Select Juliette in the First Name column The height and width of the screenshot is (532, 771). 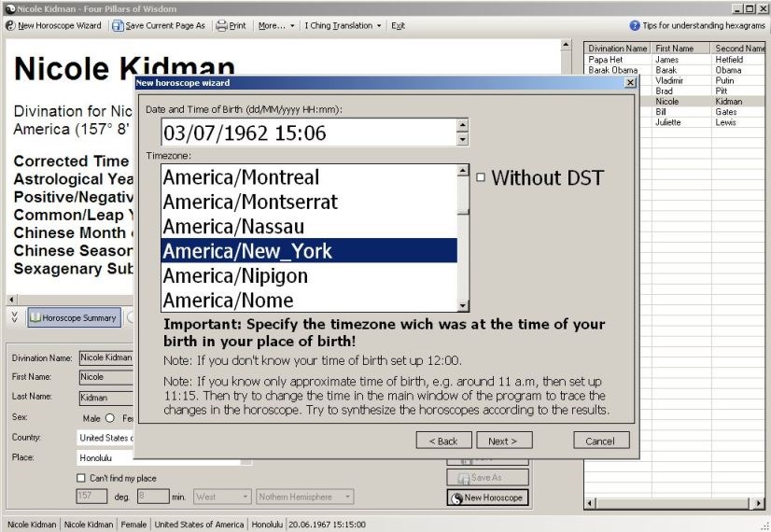coord(667,122)
